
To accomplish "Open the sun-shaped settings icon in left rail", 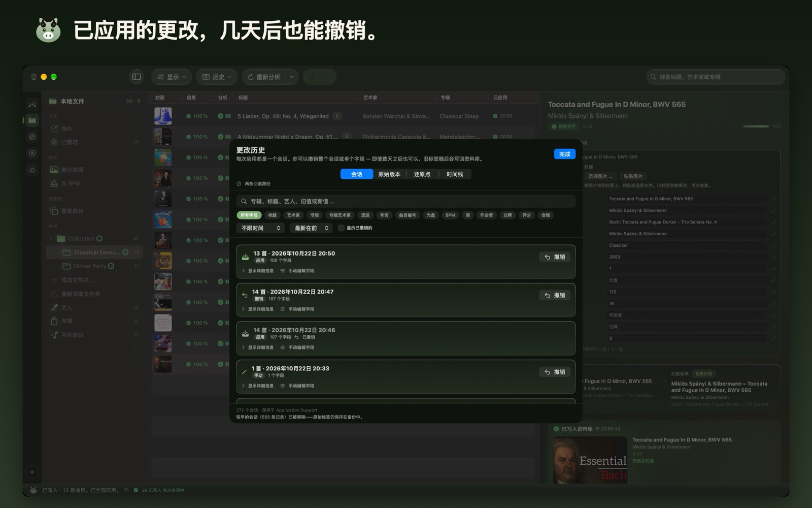I will 32,170.
